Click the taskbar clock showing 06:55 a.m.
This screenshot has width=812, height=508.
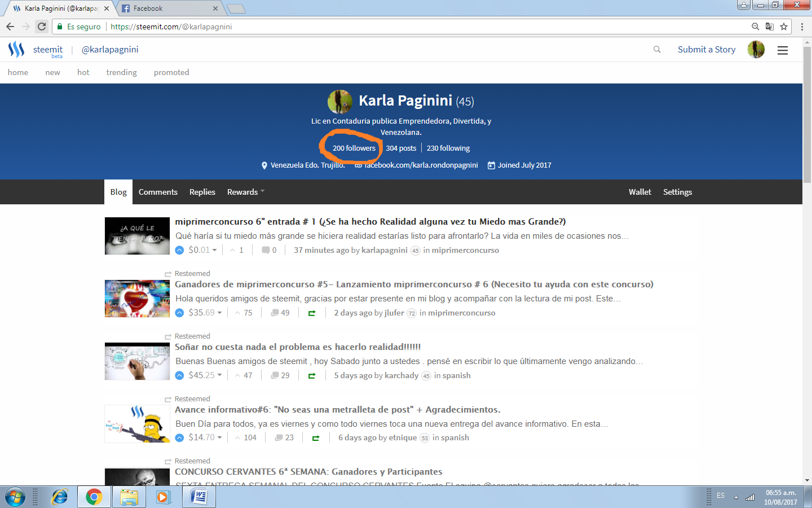click(x=781, y=493)
